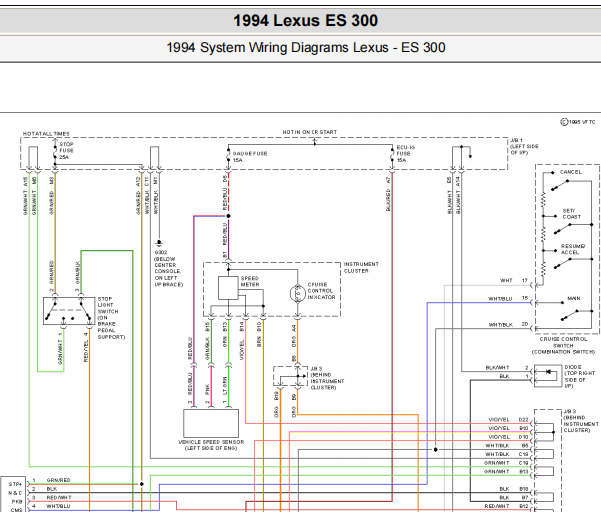Click the GRN/WHT B13 wire label
This screenshot has width=601, height=512.
(x=506, y=471)
